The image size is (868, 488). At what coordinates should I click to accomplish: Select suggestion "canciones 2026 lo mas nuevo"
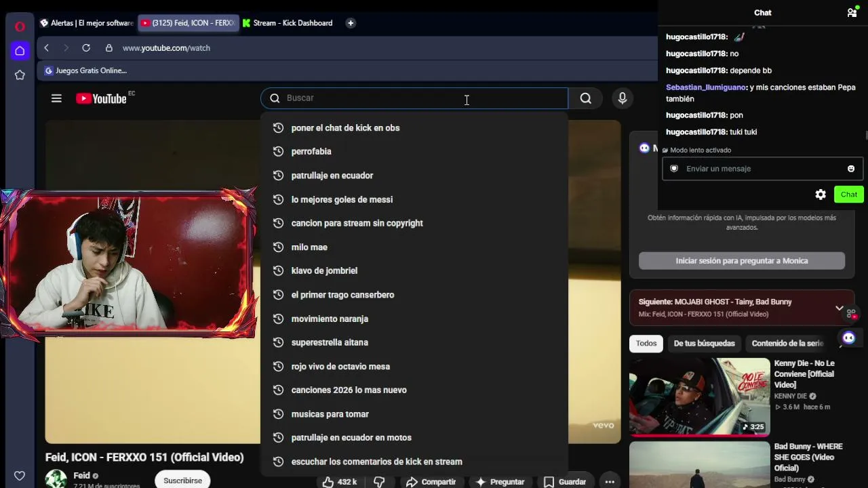coord(414,390)
